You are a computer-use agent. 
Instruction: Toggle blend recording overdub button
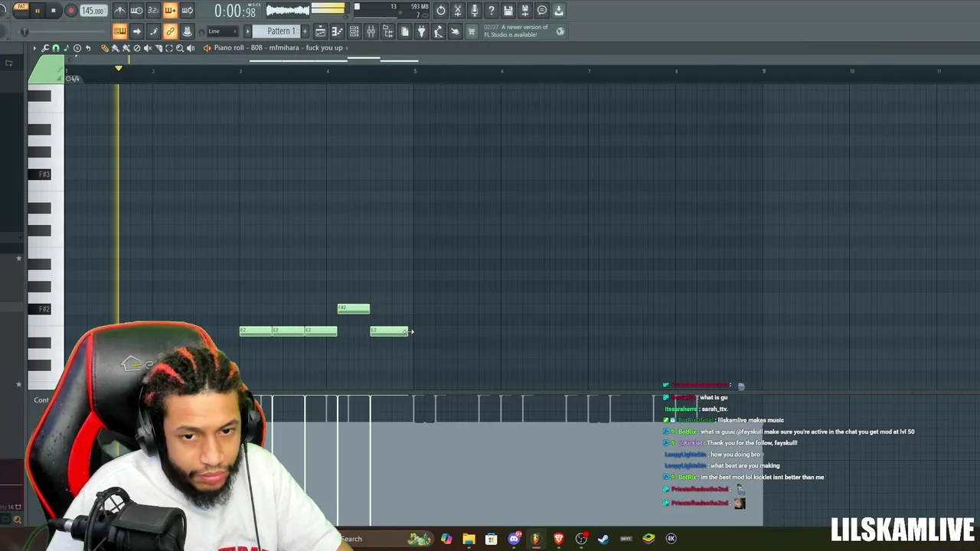(170, 11)
